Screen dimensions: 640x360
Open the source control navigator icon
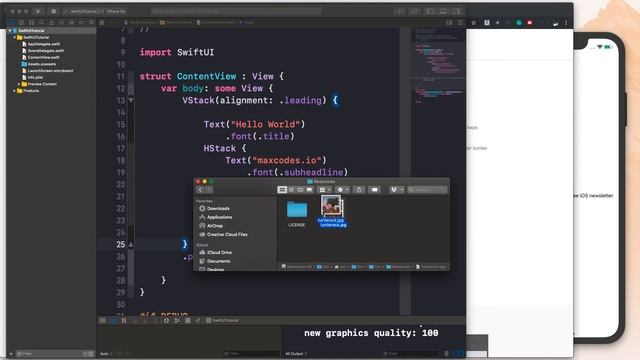click(21, 22)
